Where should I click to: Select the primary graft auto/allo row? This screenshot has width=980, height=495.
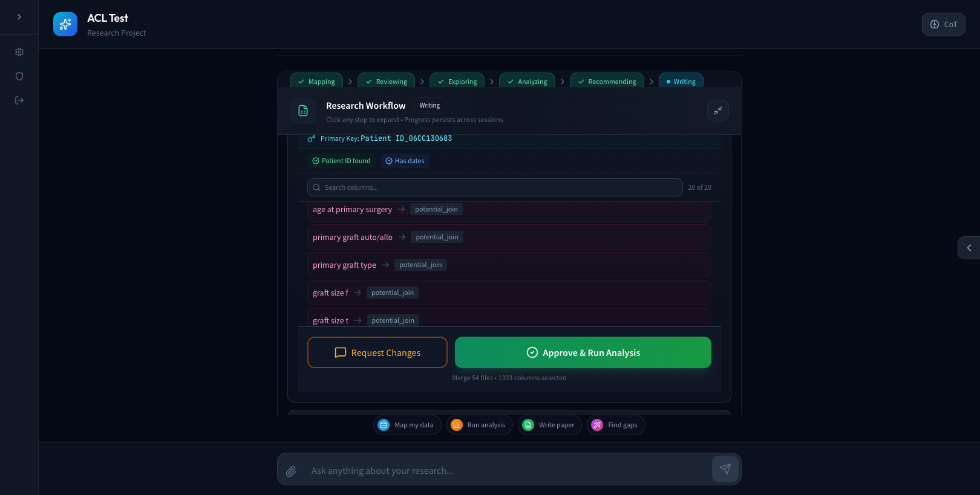point(509,237)
